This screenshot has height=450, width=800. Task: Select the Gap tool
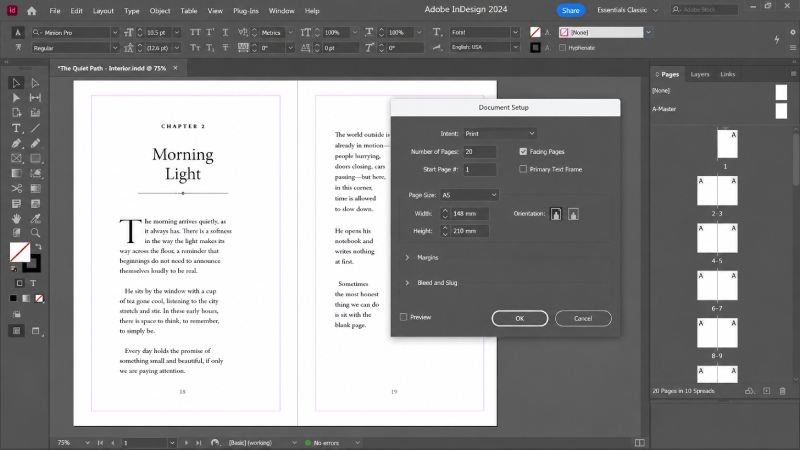pyautogui.click(x=35, y=97)
